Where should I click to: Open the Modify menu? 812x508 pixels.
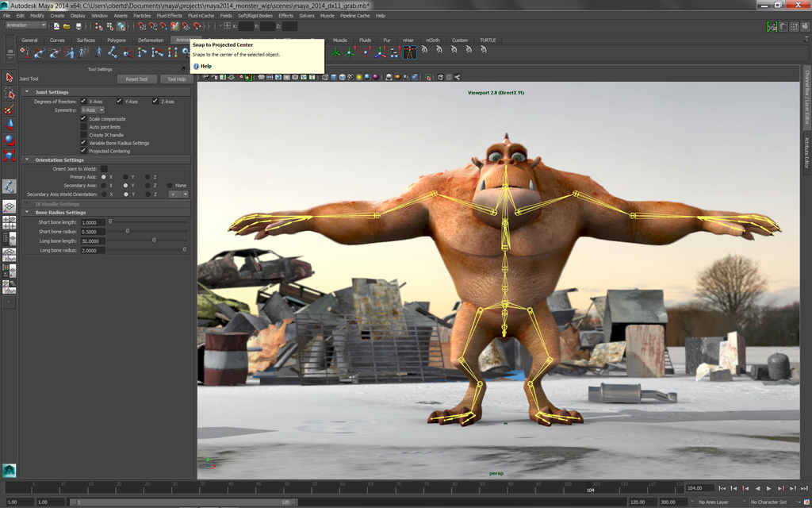(x=37, y=16)
